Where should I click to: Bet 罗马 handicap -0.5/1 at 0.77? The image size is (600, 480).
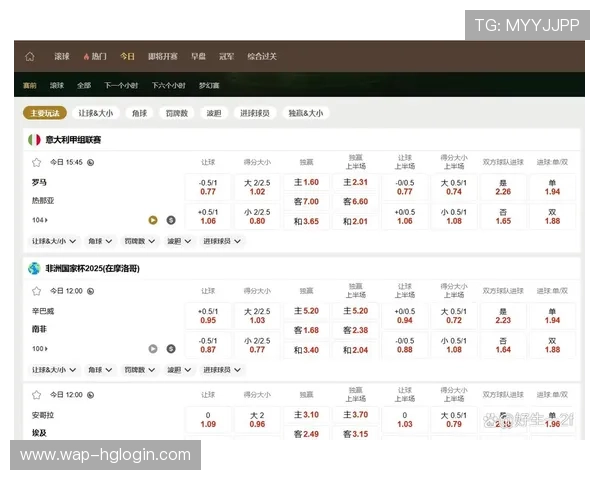208,187
